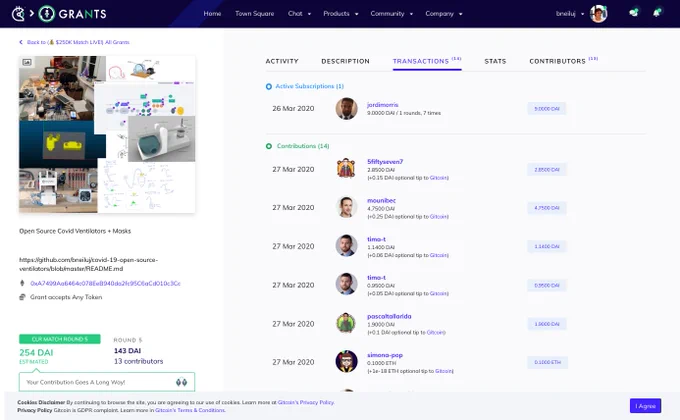This screenshot has width=680, height=420.
Task: Click the 4.7500 DAI amount badge
Action: tap(547, 208)
